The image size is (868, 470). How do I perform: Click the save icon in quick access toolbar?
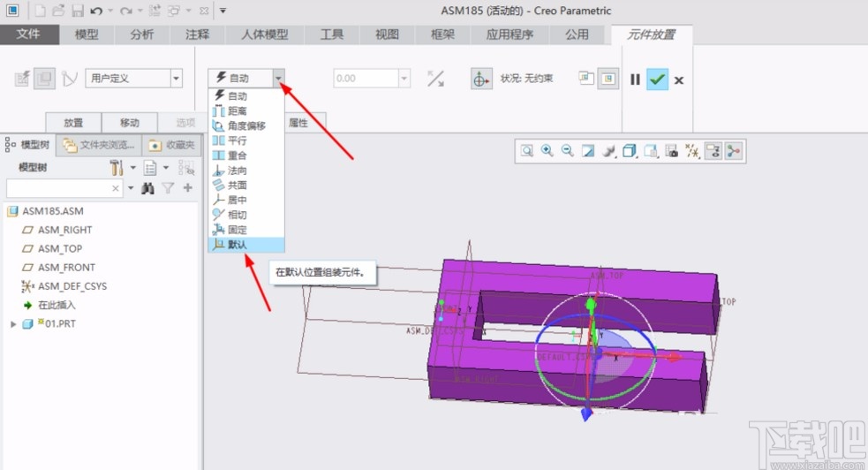pos(78,11)
